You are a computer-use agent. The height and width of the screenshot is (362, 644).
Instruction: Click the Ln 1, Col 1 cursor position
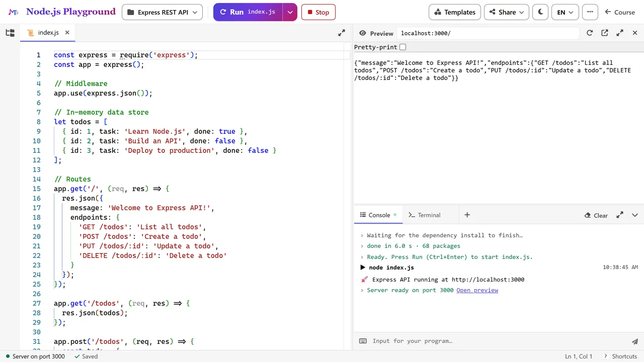tap(578, 356)
